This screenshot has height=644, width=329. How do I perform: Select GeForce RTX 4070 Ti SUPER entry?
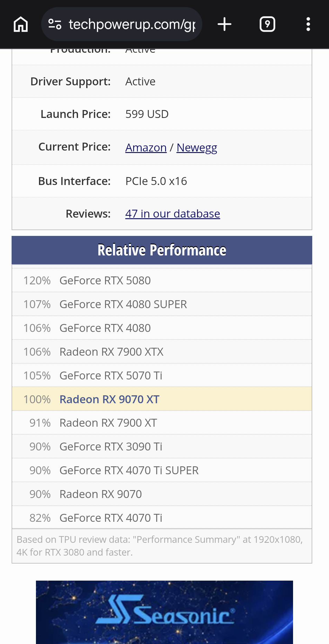coord(162,470)
